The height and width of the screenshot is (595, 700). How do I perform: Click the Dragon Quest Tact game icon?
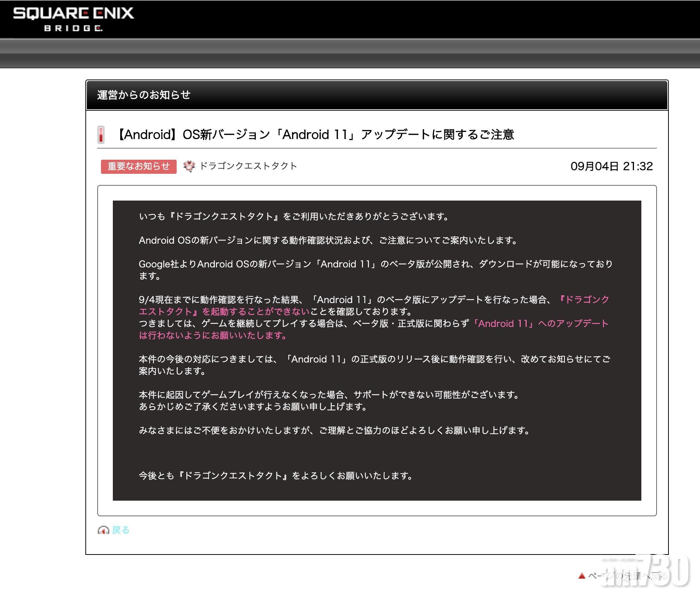pyautogui.click(x=189, y=166)
